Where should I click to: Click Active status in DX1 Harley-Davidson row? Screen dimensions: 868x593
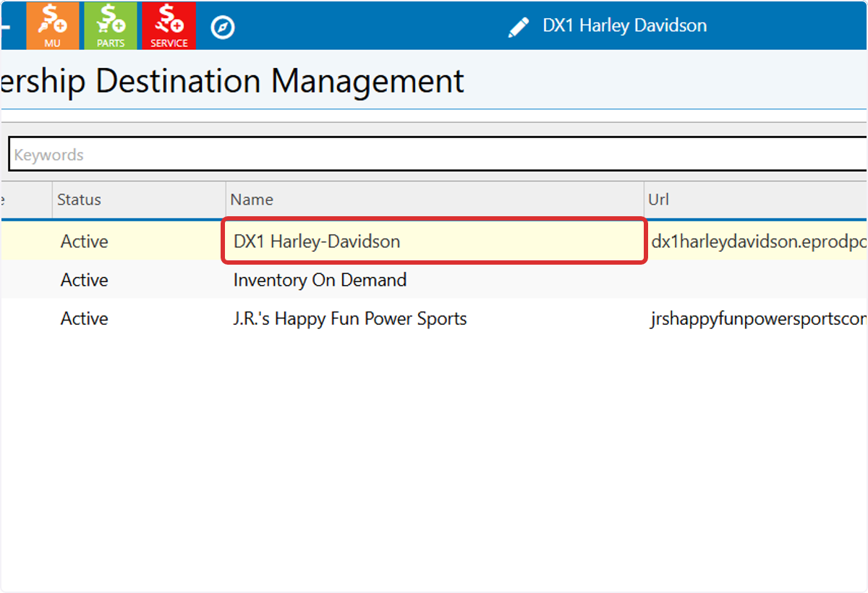(84, 242)
